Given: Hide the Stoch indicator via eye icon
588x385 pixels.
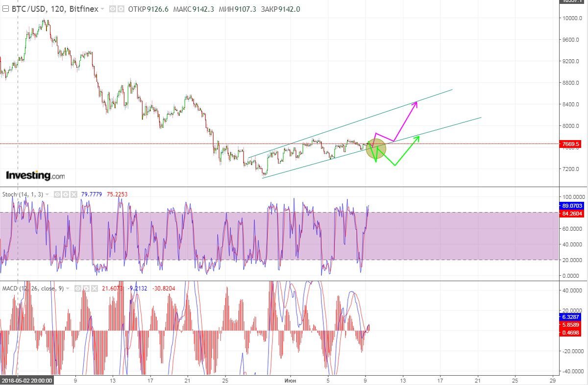Looking at the screenshot, I should point(57,194).
